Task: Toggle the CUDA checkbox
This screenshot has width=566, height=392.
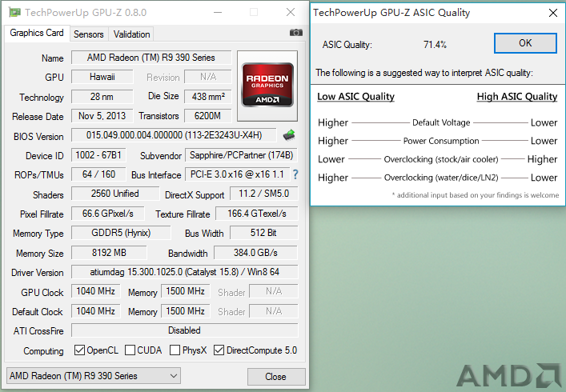Action: coord(130,350)
